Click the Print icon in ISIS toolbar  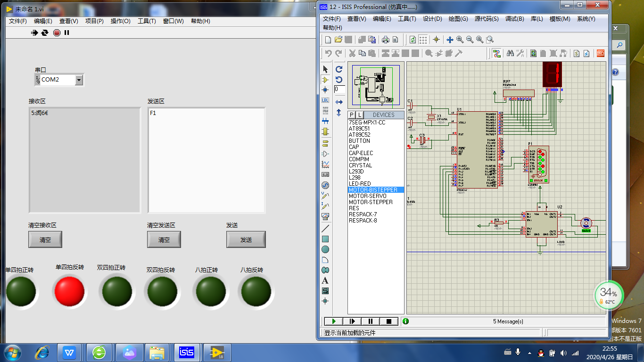tap(386, 40)
